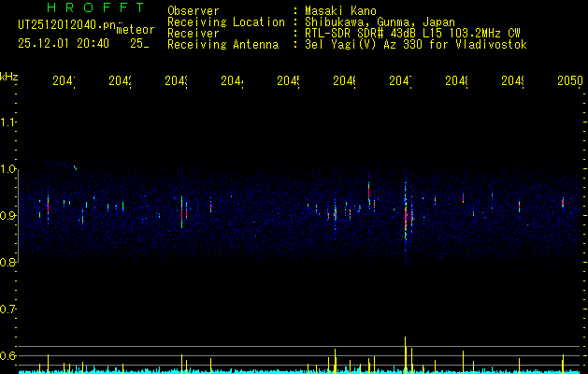
Task: Select 'Shibukawa, Gunma, Japan'
Action: click(x=380, y=22)
